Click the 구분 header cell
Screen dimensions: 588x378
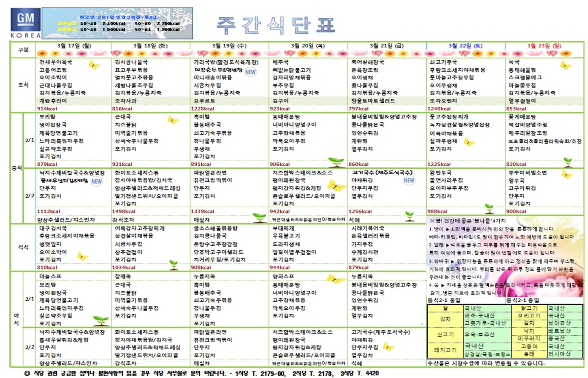[23, 50]
